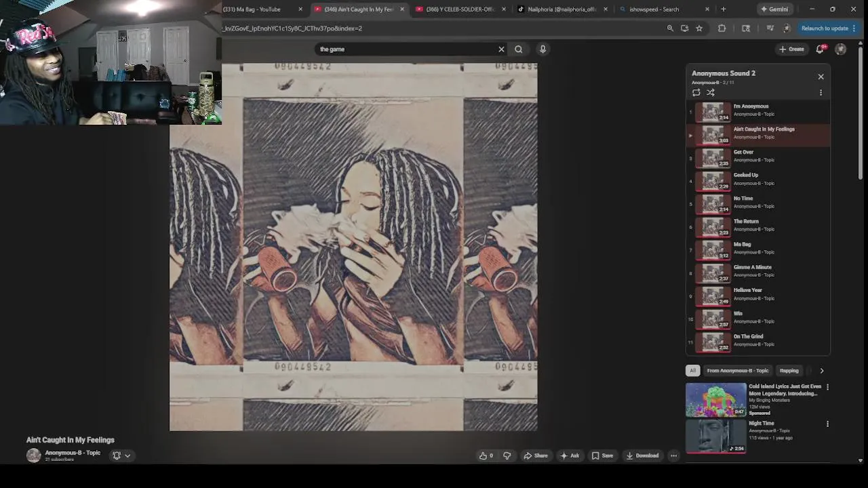Click the zoom magnifier icon in address bar

[x=670, y=28]
